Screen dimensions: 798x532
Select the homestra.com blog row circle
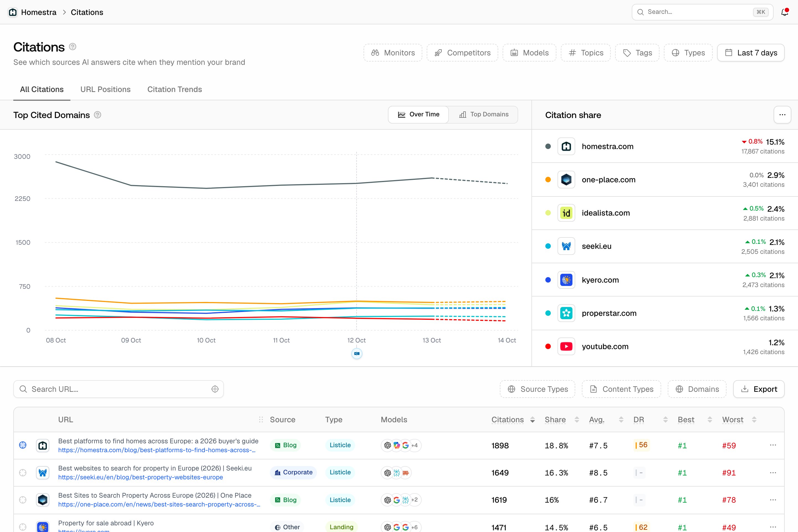click(23, 445)
